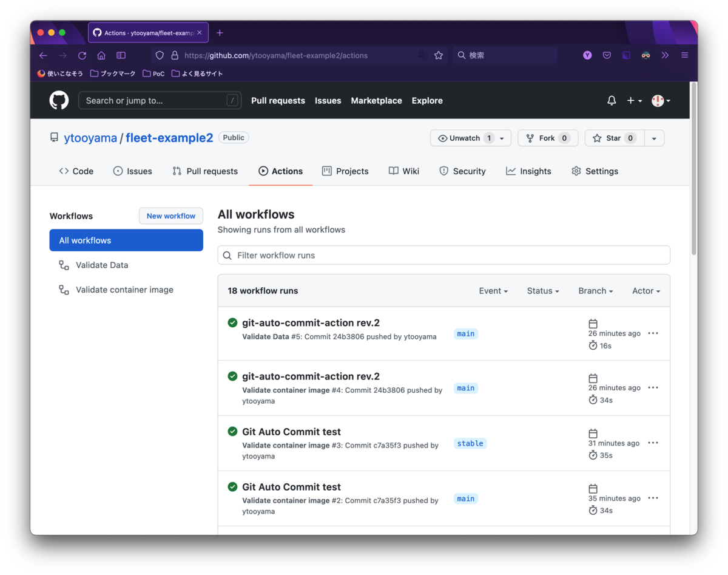
Task: Click the translate icon in address bar
Action: pos(423,55)
